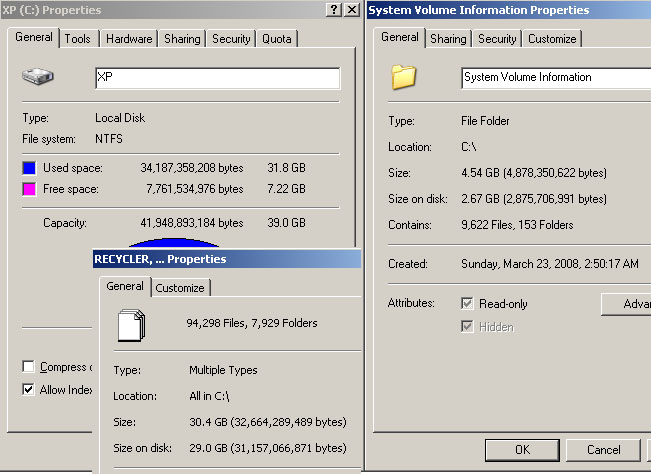Viewport: 651px width, 474px height.
Task: Uncheck the Allow Indexing checkbox
Action: coord(28,389)
